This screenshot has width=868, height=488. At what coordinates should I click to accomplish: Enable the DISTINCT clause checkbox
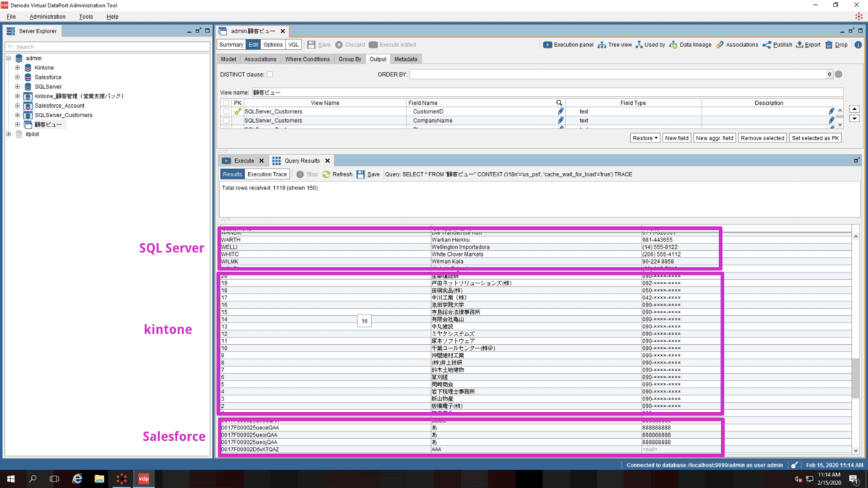pyautogui.click(x=270, y=74)
